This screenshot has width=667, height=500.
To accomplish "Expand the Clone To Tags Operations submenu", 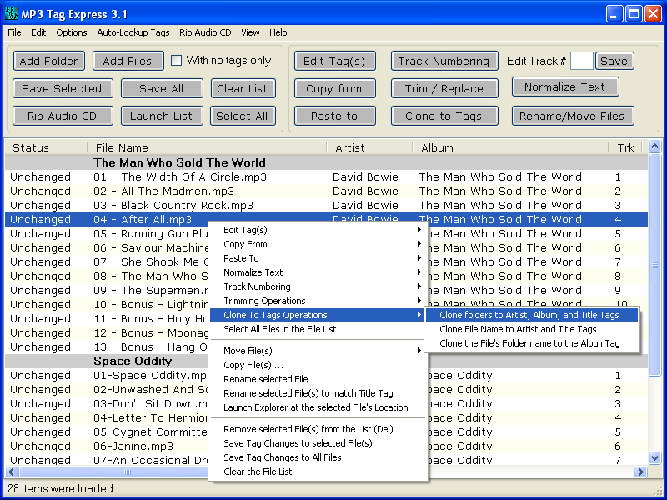I will pos(317,315).
